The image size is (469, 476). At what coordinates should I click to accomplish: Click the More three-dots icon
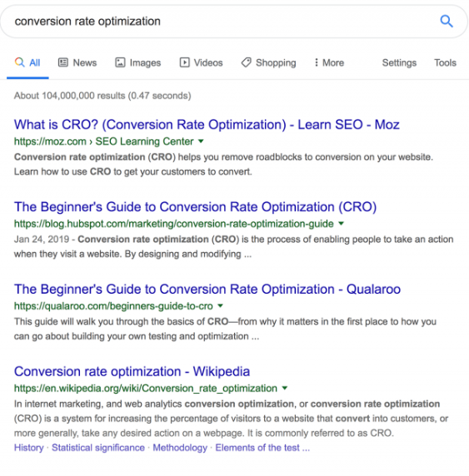[317, 62]
